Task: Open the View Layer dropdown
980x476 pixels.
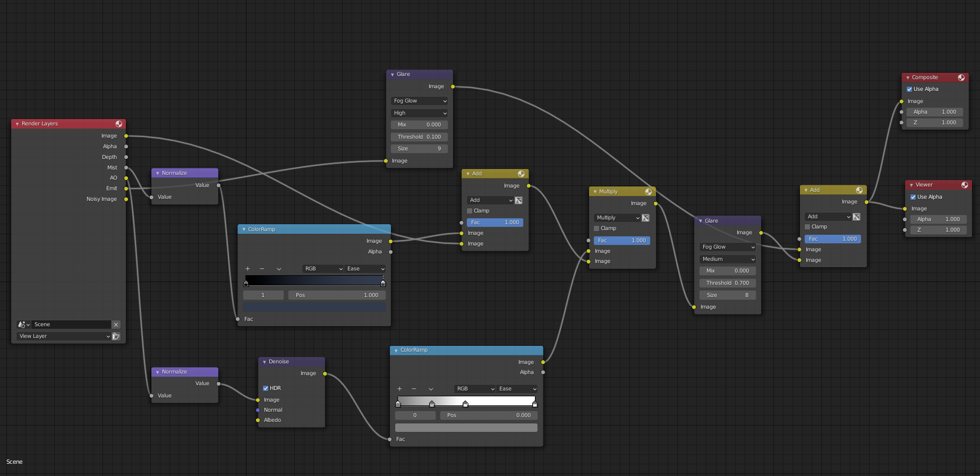Action: pyautogui.click(x=64, y=336)
